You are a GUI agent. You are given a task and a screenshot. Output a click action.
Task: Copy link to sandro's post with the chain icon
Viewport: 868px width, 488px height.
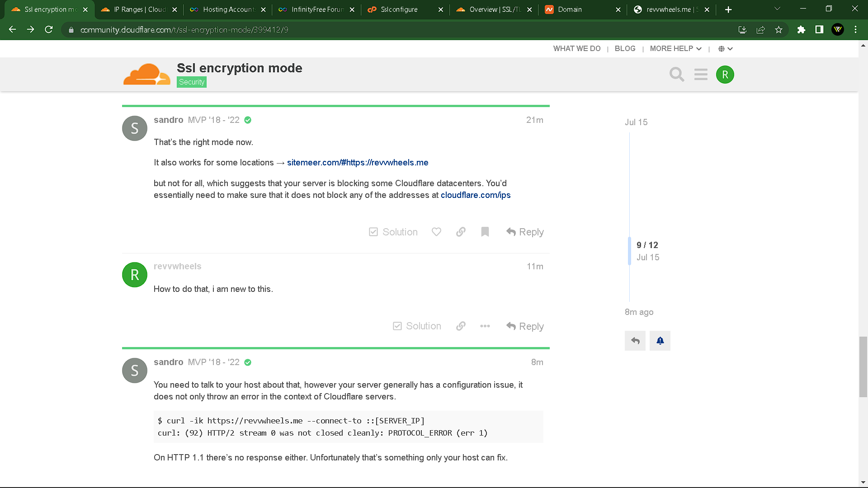pyautogui.click(x=461, y=232)
